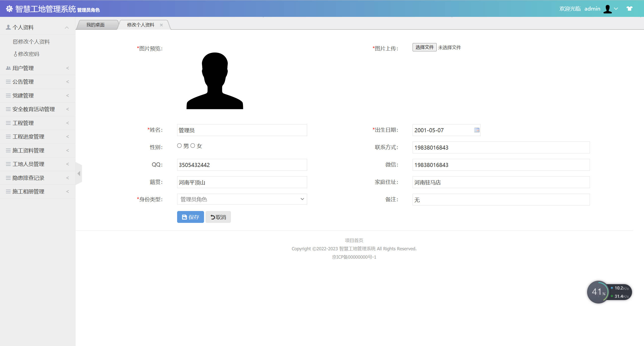
Task: Click the 选择文件 file upload control
Action: (x=424, y=47)
